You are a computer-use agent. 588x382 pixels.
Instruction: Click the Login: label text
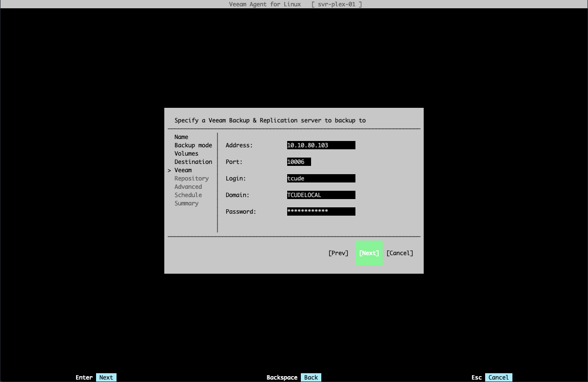(x=236, y=179)
